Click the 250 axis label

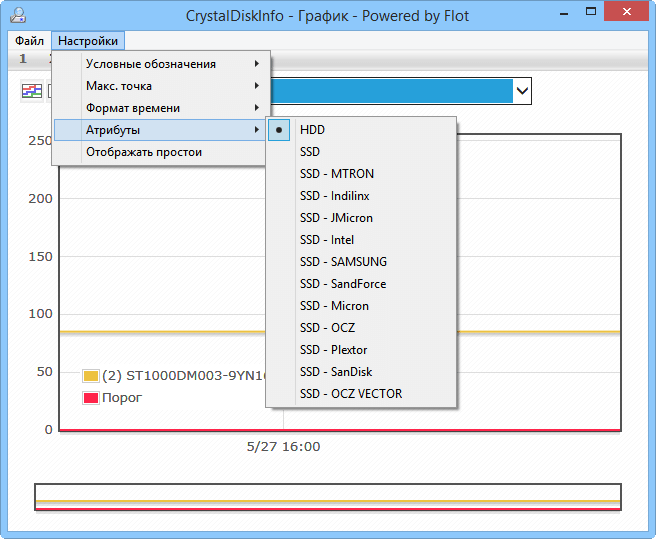[40, 141]
